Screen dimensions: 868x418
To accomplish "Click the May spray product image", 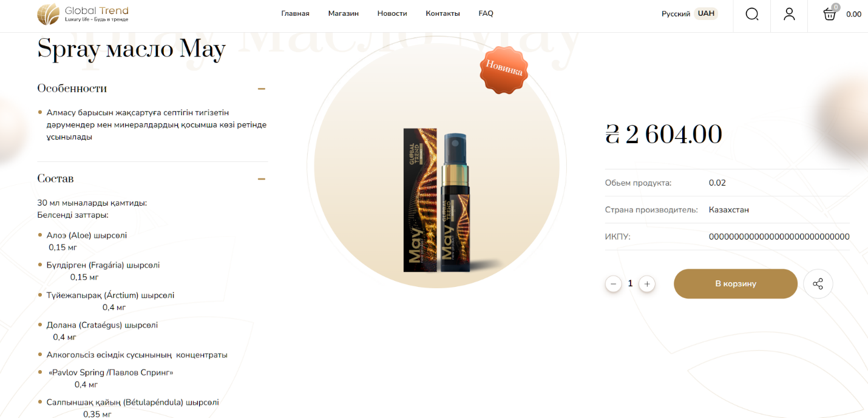I will [x=439, y=199].
